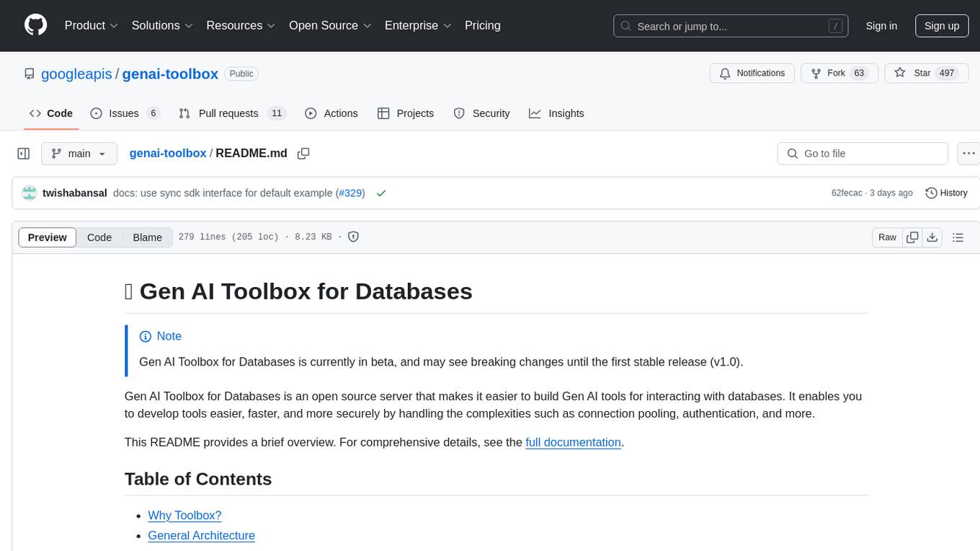Click the Sign in link
The width and height of the screenshot is (980, 551).
(x=881, y=26)
